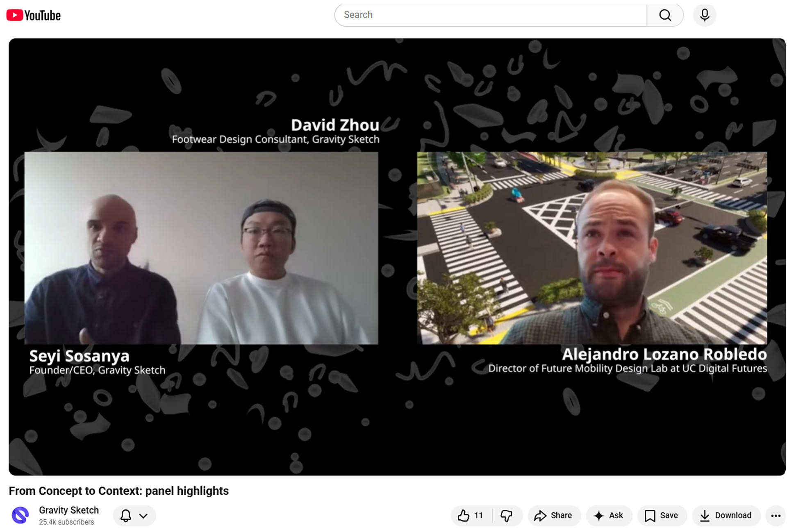Click inside the Search input field
Image resolution: width=787 pixels, height=532 pixels.
491,15
